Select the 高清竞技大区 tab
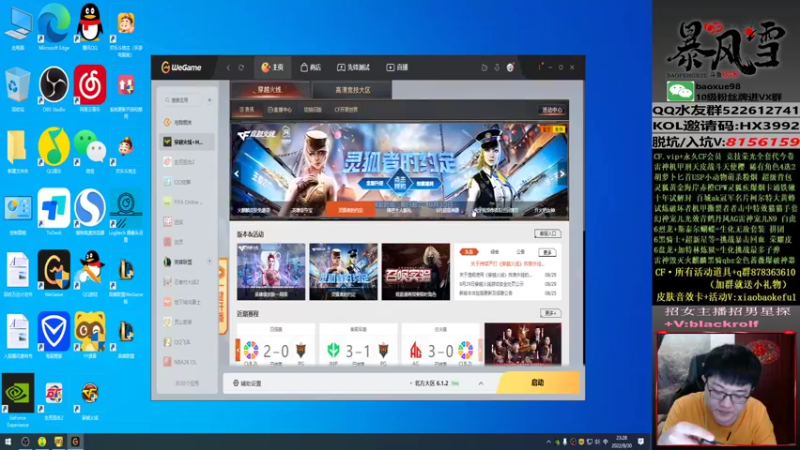 352,90
